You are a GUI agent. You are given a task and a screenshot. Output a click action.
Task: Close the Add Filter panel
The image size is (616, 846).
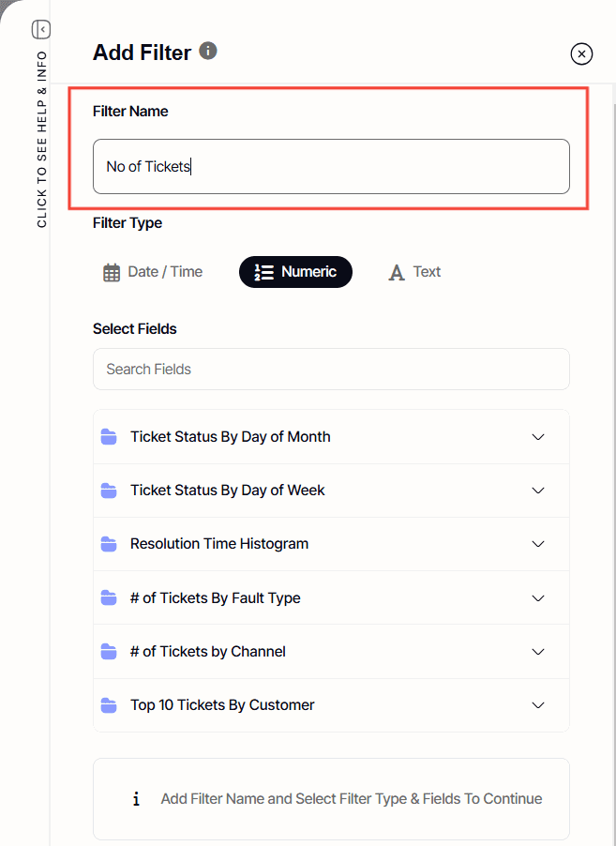point(581,54)
